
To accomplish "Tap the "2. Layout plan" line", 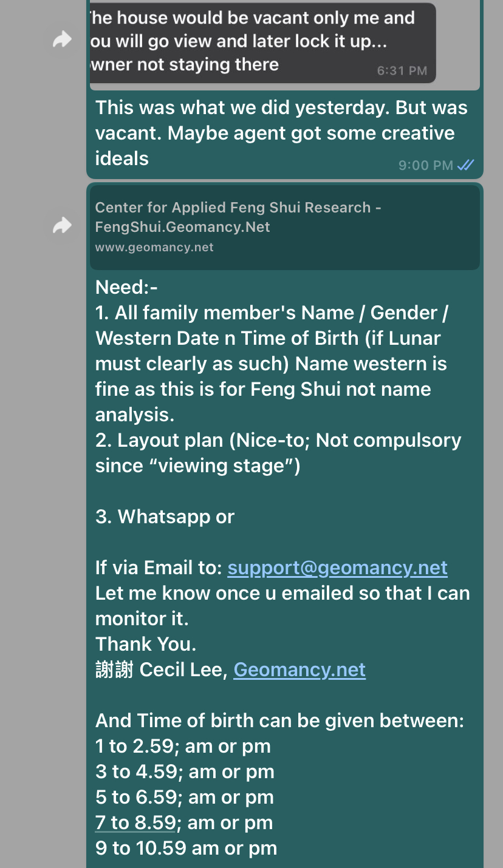I will coord(278,440).
